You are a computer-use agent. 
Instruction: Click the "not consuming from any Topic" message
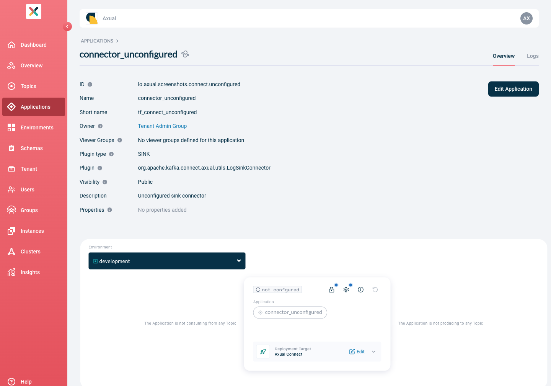click(x=190, y=323)
